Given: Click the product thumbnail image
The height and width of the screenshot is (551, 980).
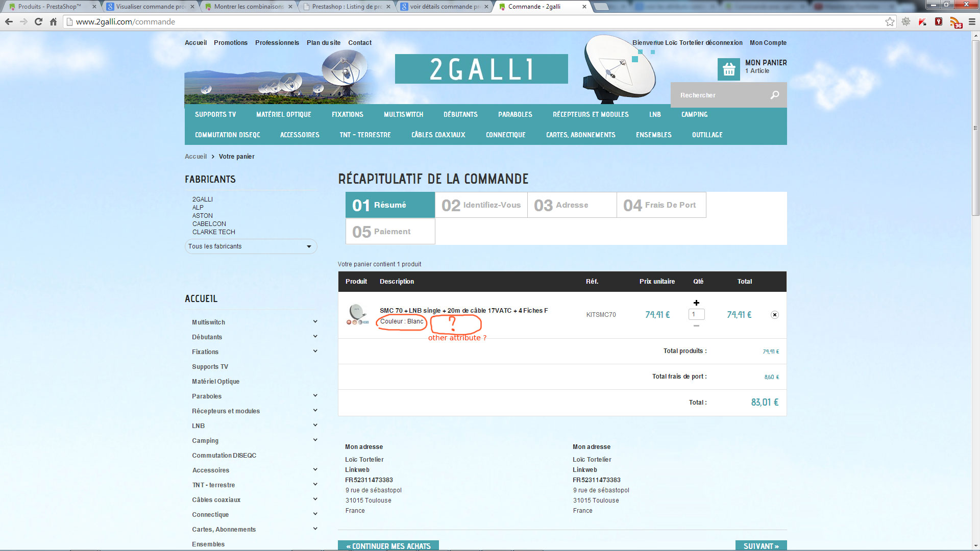Looking at the screenshot, I should pos(357,314).
